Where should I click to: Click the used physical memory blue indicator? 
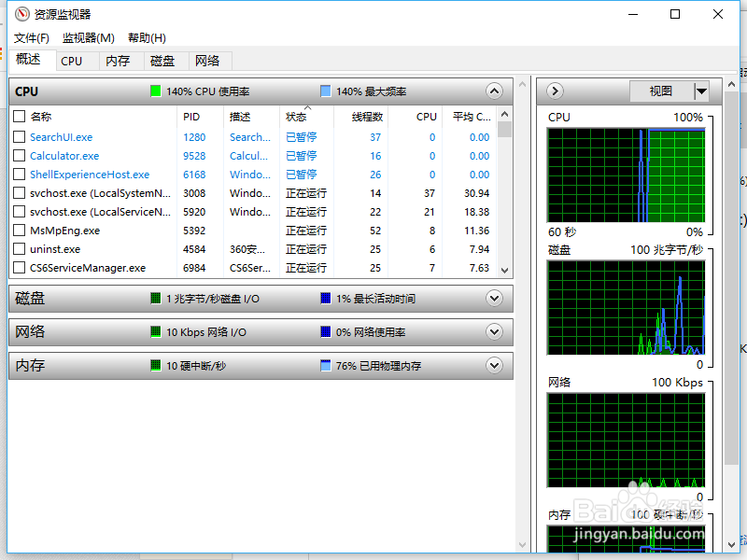pyautogui.click(x=325, y=366)
